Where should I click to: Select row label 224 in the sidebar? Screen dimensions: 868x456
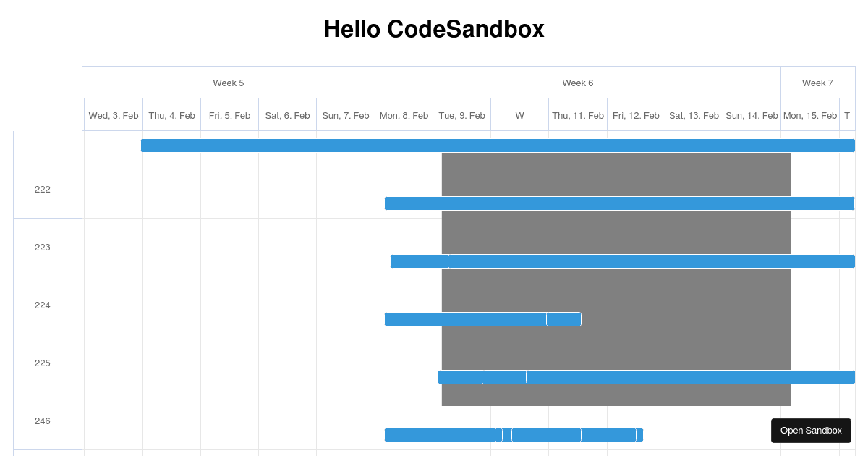43,305
